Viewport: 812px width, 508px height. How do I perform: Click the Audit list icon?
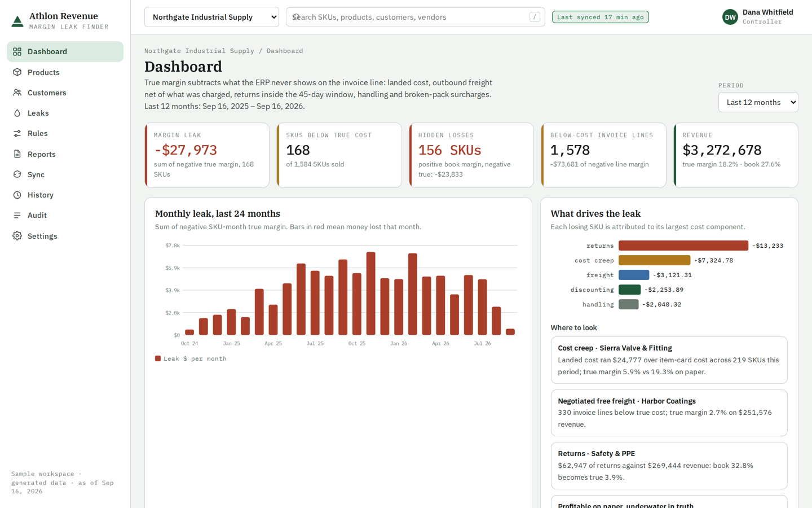tap(17, 215)
